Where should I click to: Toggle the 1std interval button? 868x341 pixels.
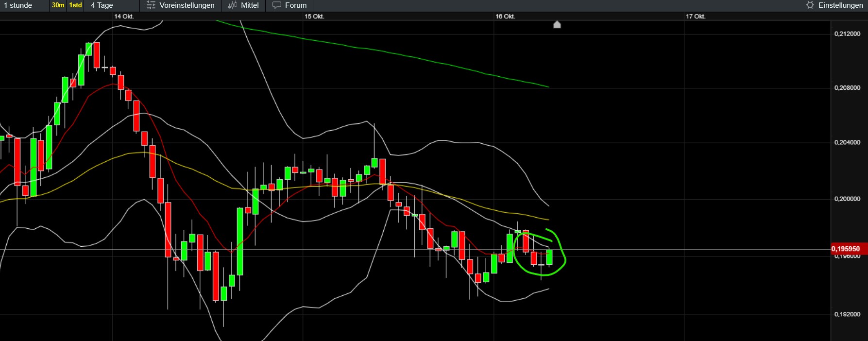tap(75, 5)
